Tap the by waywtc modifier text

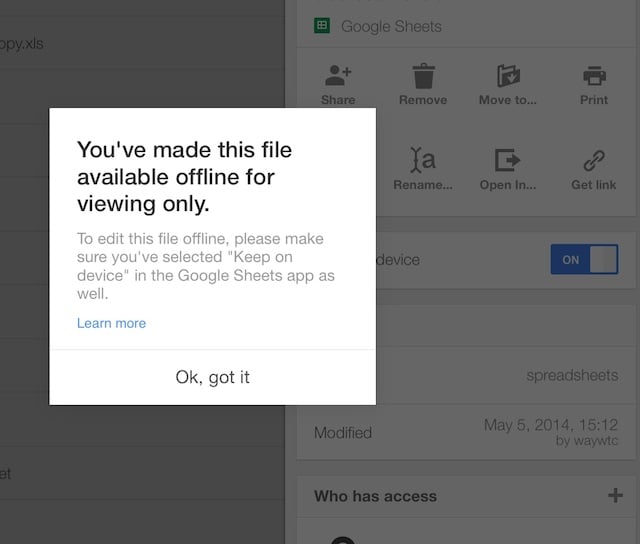[x=587, y=441]
